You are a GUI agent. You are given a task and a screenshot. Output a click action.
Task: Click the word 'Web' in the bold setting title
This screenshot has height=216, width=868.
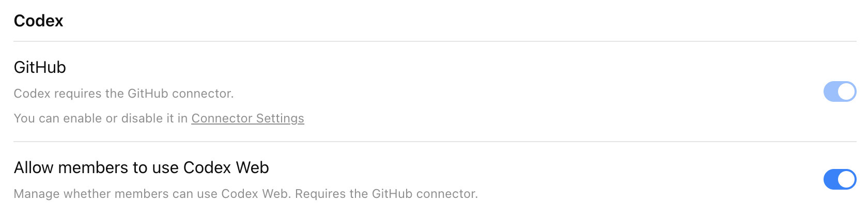coord(252,167)
